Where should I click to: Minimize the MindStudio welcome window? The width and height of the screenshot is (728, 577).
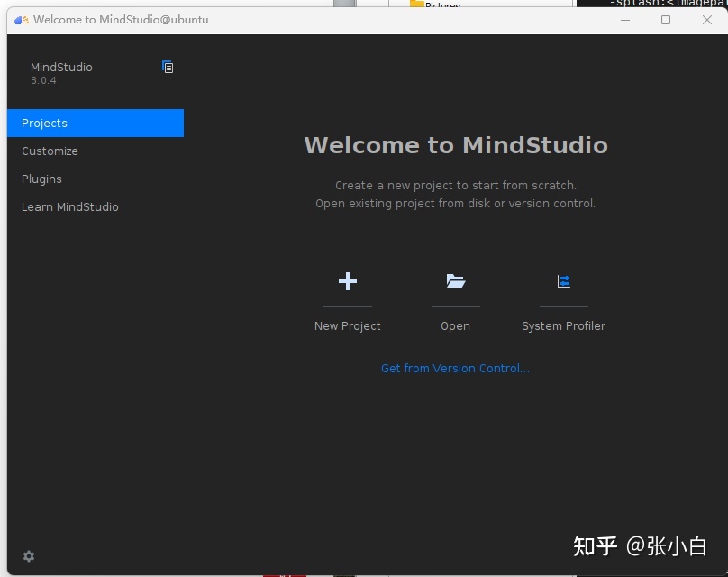click(x=625, y=20)
